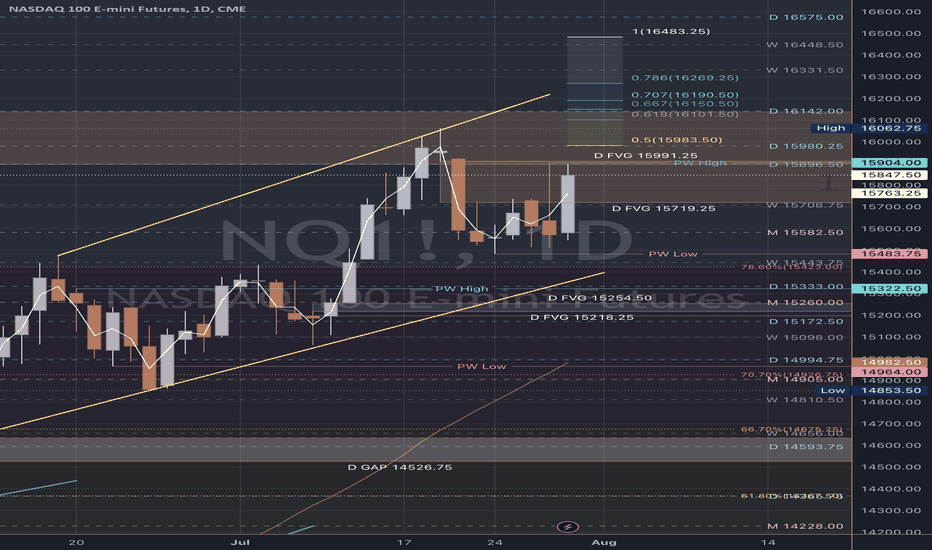The height and width of the screenshot is (550, 932).
Task: Select the W 16448.50 level label
Action: 805,45
